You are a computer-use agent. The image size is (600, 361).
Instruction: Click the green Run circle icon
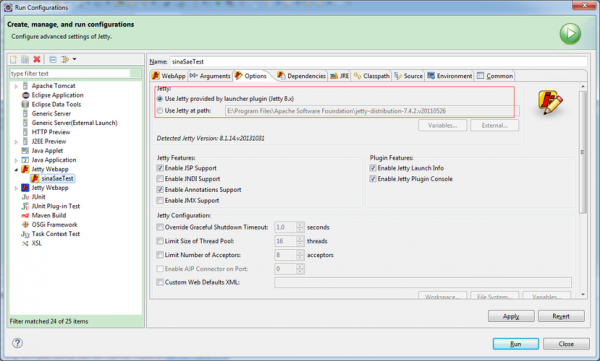(570, 34)
